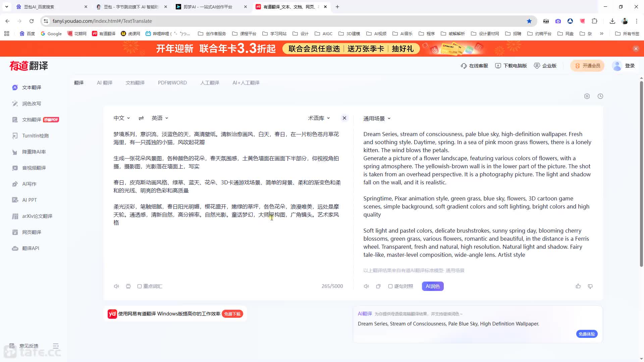Switch to 即梦AI browser tab

click(211, 7)
